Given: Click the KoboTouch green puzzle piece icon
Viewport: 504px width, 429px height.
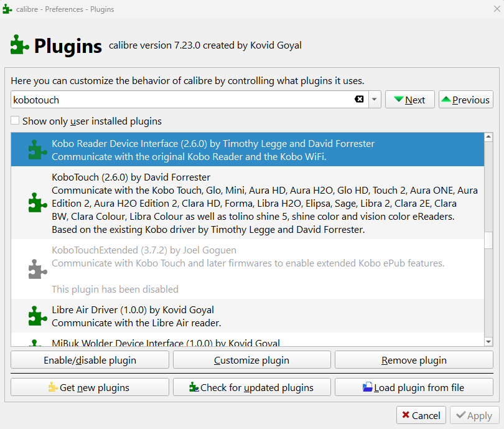Looking at the screenshot, I should [38, 202].
